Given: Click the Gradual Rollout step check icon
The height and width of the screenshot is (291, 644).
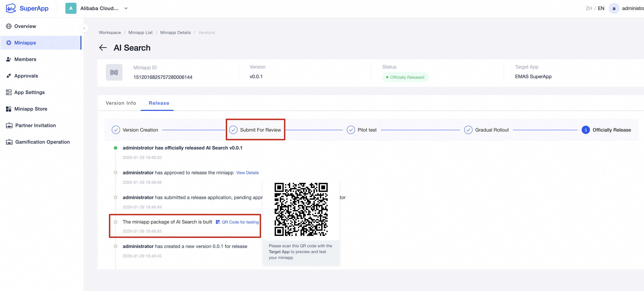Looking at the screenshot, I should (468, 130).
